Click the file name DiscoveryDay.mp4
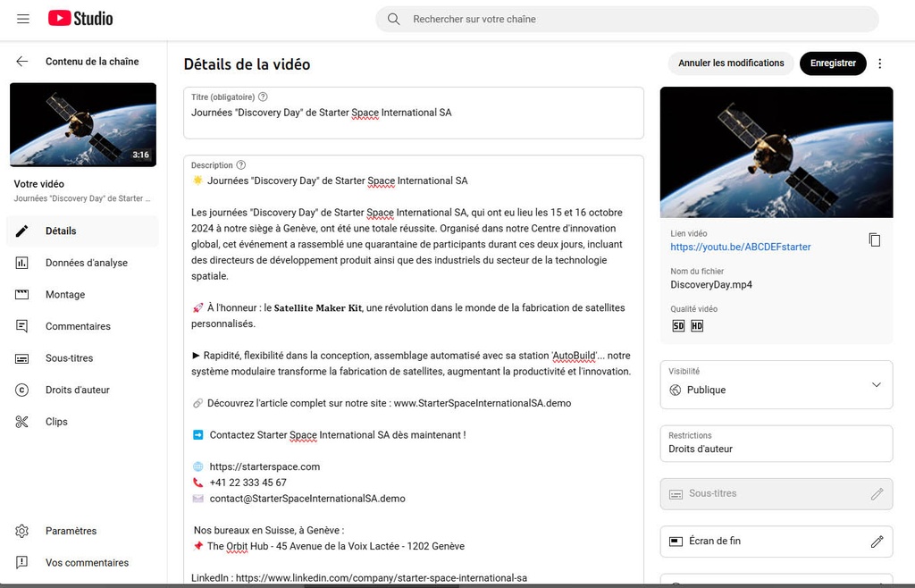 [x=710, y=285]
